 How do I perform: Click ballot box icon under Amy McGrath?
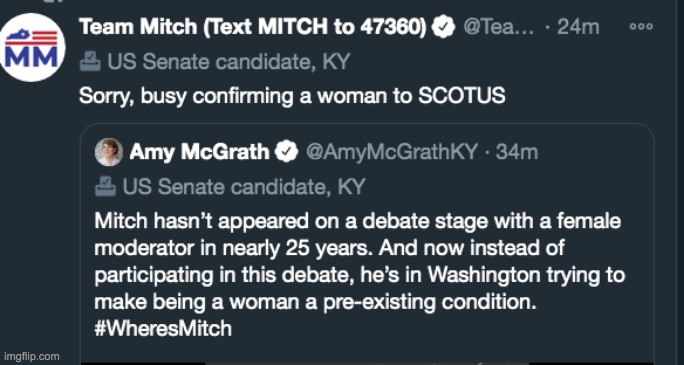coord(106,187)
